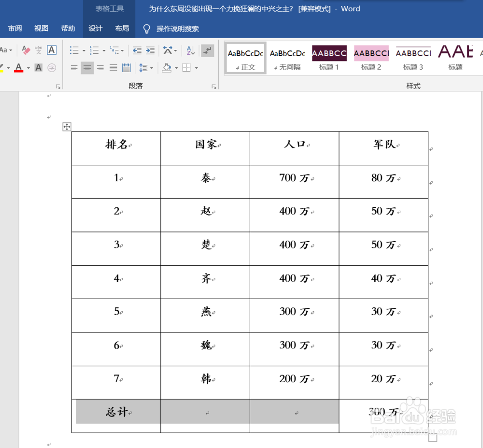The height and width of the screenshot is (448, 483).
Task: Toggle the Character Shading icon
Action: (39, 68)
